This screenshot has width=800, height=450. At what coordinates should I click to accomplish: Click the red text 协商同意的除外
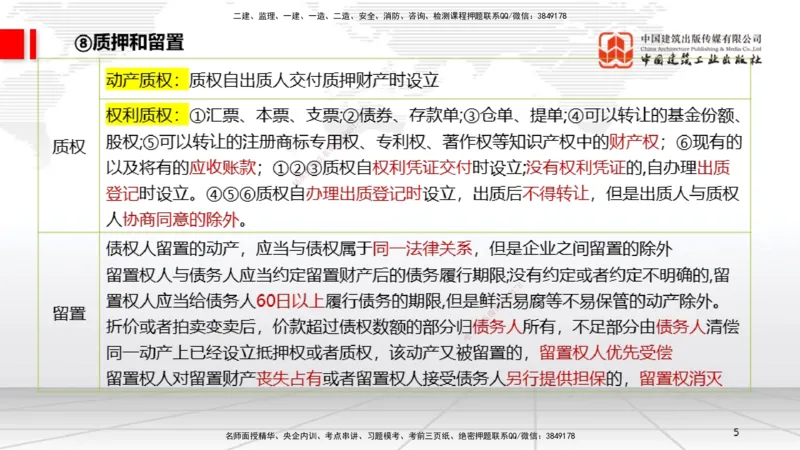pos(181,220)
